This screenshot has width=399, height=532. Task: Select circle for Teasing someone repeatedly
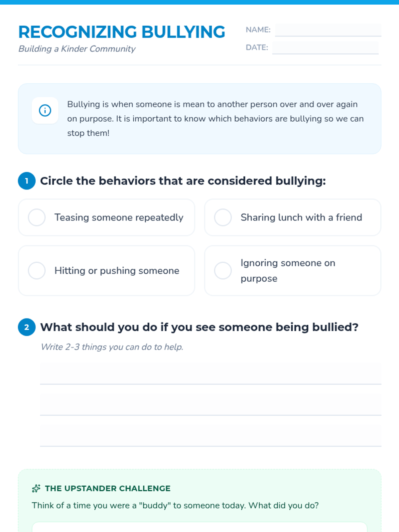37,217
